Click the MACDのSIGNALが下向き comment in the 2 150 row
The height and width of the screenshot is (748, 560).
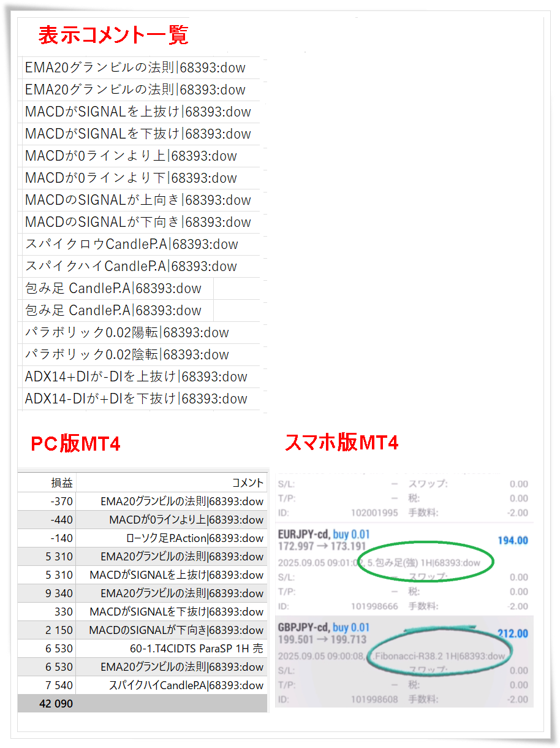(x=172, y=630)
